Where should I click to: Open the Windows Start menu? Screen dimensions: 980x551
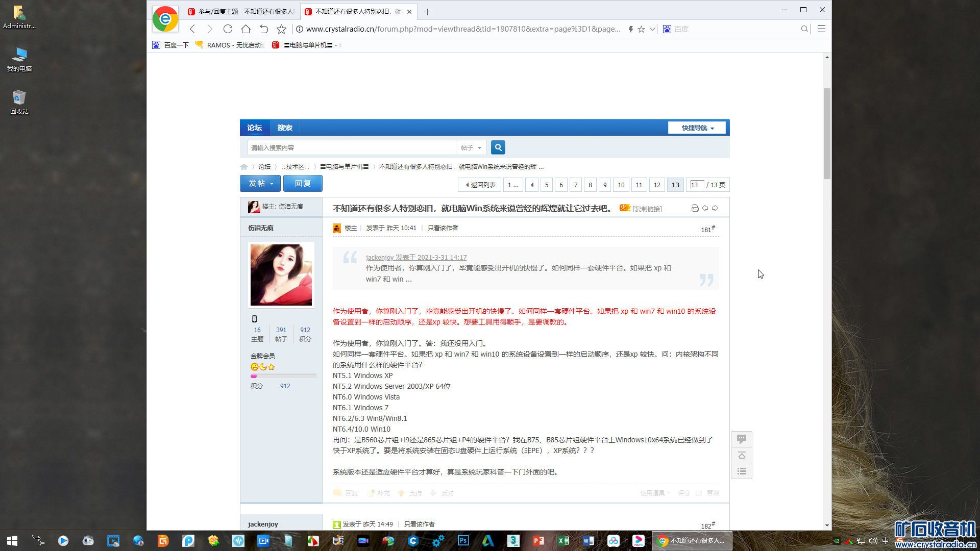(12, 540)
